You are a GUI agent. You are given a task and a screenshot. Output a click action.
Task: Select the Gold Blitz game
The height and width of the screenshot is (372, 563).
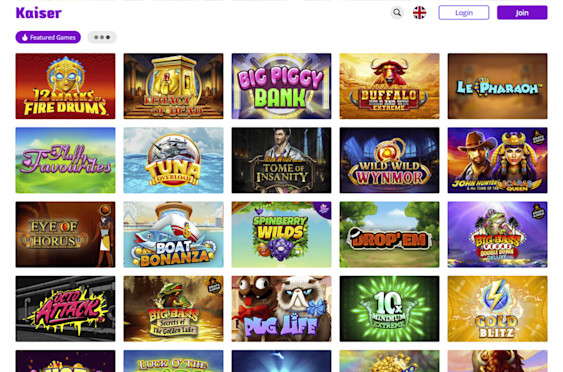(498, 309)
